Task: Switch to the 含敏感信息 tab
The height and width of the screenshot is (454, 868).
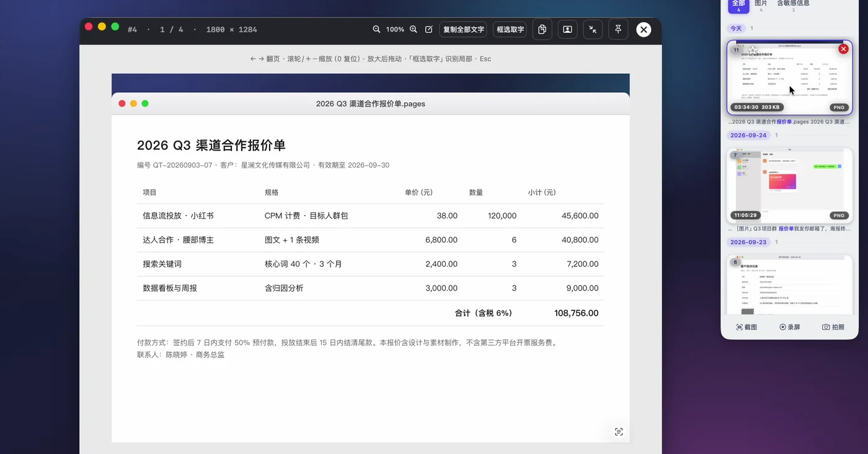Action: [793, 5]
